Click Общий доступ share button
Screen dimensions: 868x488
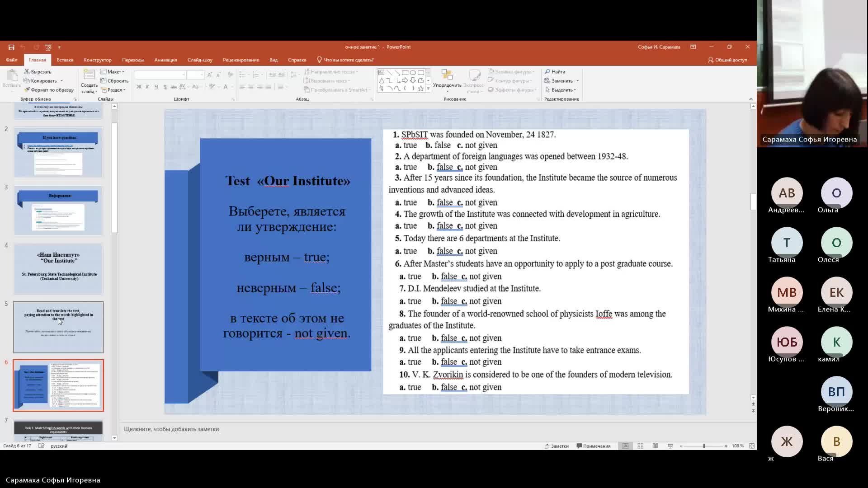tap(727, 60)
